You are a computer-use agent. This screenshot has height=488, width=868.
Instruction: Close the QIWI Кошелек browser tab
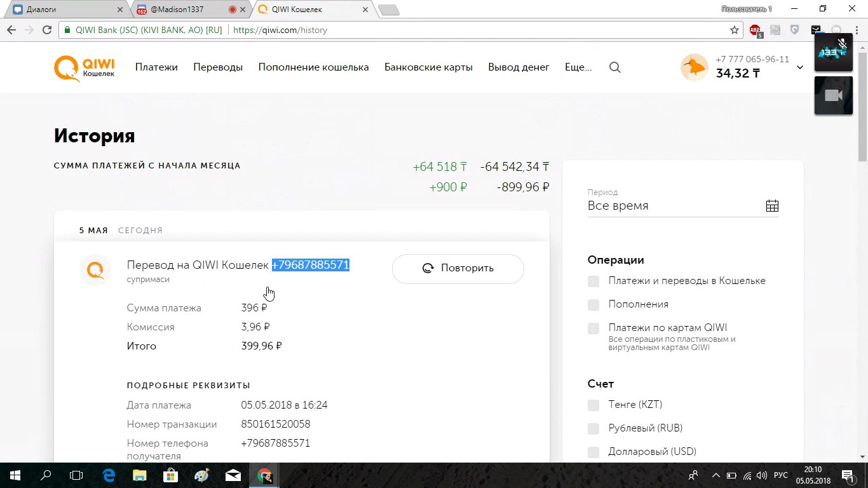[365, 10]
